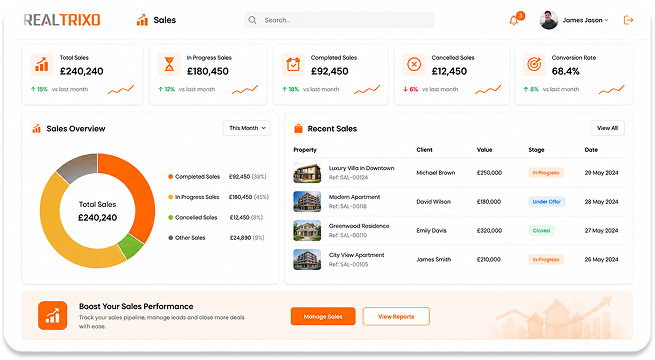Click the Other Sales legend entry
The image size is (655, 360).
(216, 238)
